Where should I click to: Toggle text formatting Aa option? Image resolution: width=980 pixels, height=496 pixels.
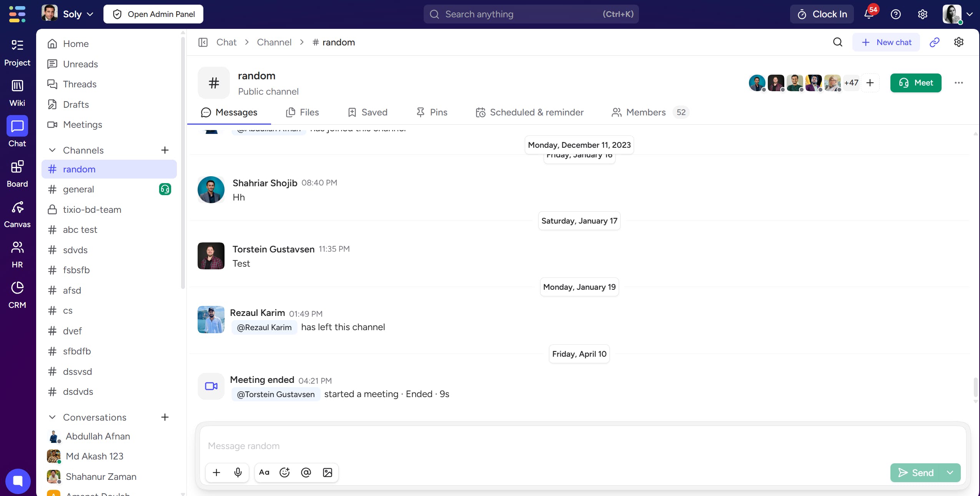[x=264, y=472]
